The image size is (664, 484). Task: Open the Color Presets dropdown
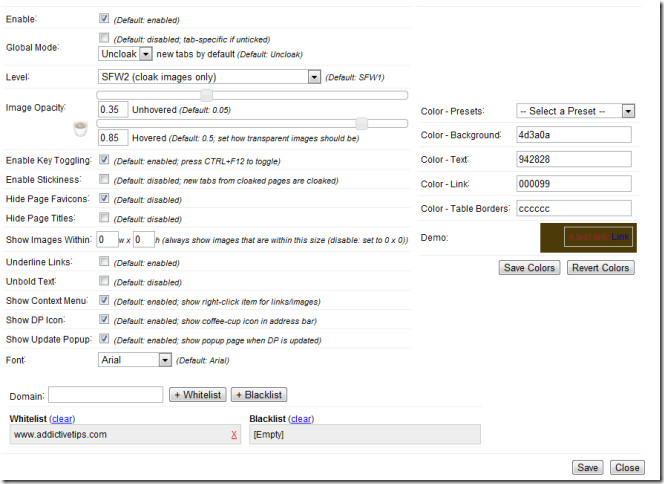575,111
